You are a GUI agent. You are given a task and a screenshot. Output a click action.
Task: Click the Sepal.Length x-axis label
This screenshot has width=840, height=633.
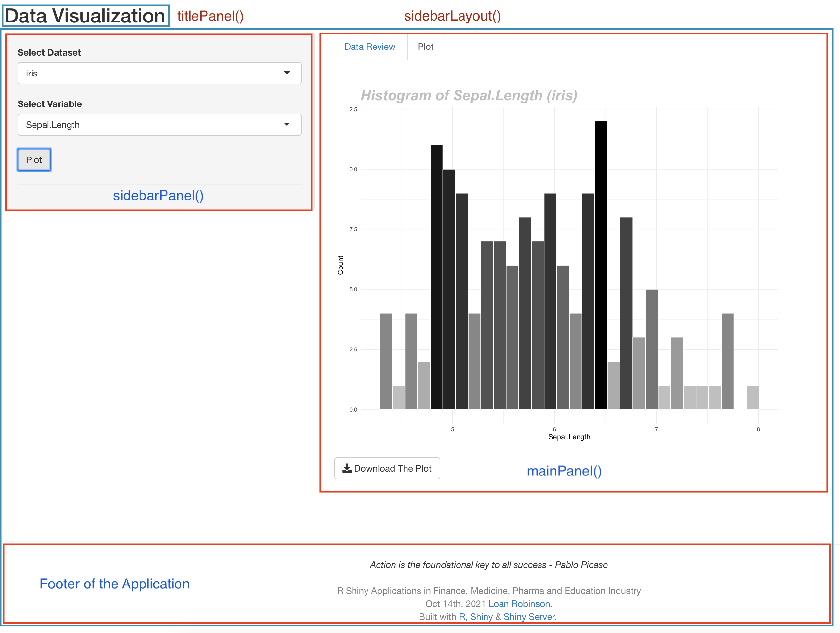[x=569, y=437]
